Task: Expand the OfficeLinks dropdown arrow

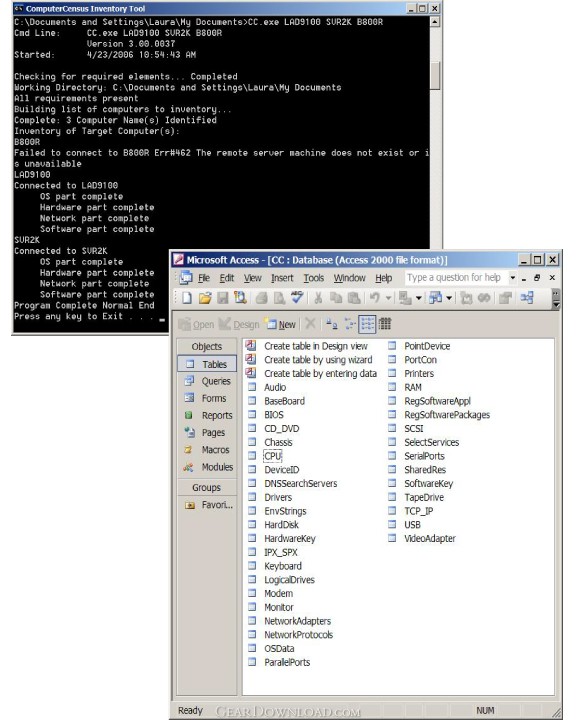Action: 418,298
